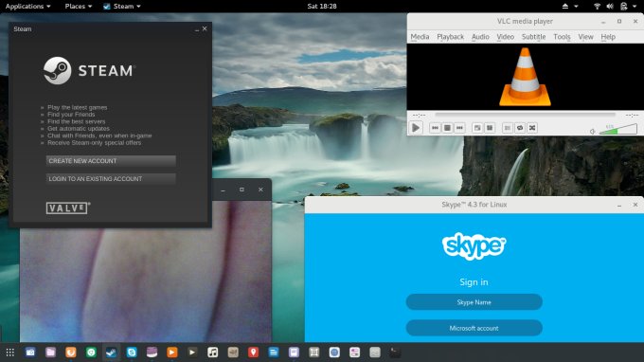Open the Audio menu in VLC
The height and width of the screenshot is (362, 644).
tap(480, 37)
